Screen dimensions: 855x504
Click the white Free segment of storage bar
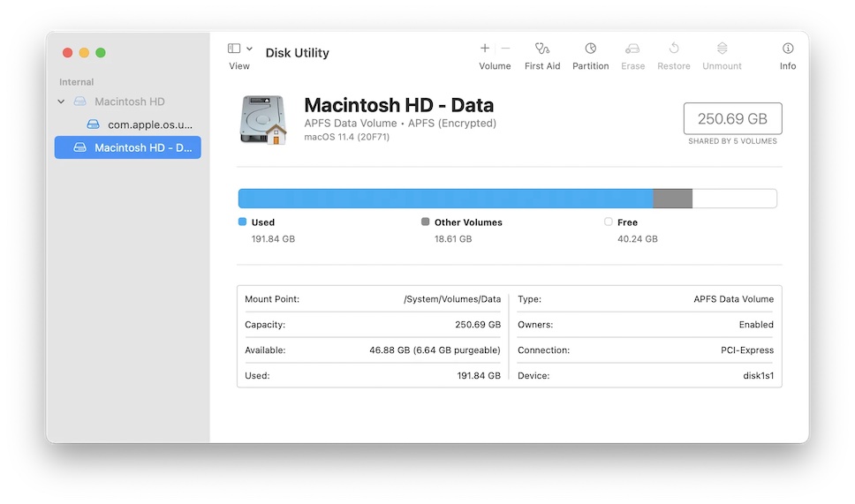click(735, 199)
